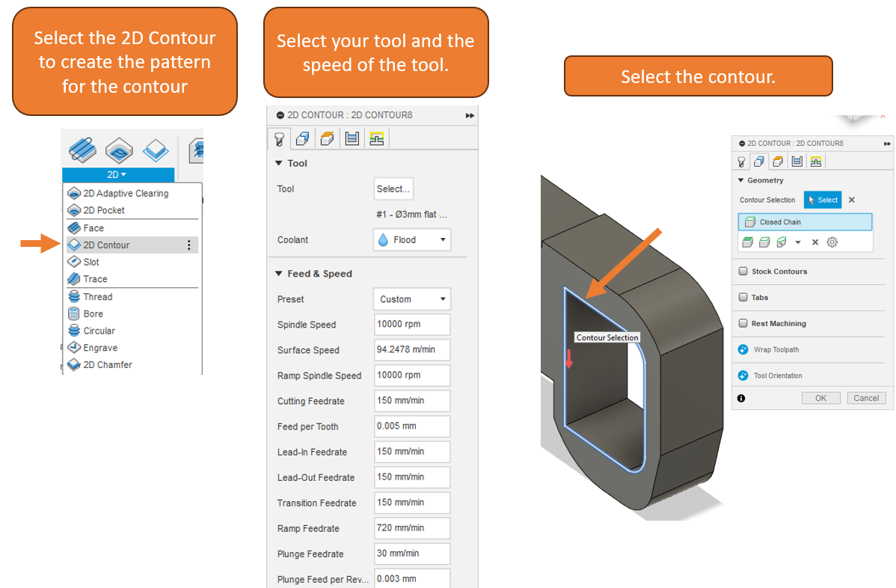Viewport: 896px width, 588px height.
Task: Click the 2D Pocket toolbar icon above 2D menu
Action: pos(119,150)
